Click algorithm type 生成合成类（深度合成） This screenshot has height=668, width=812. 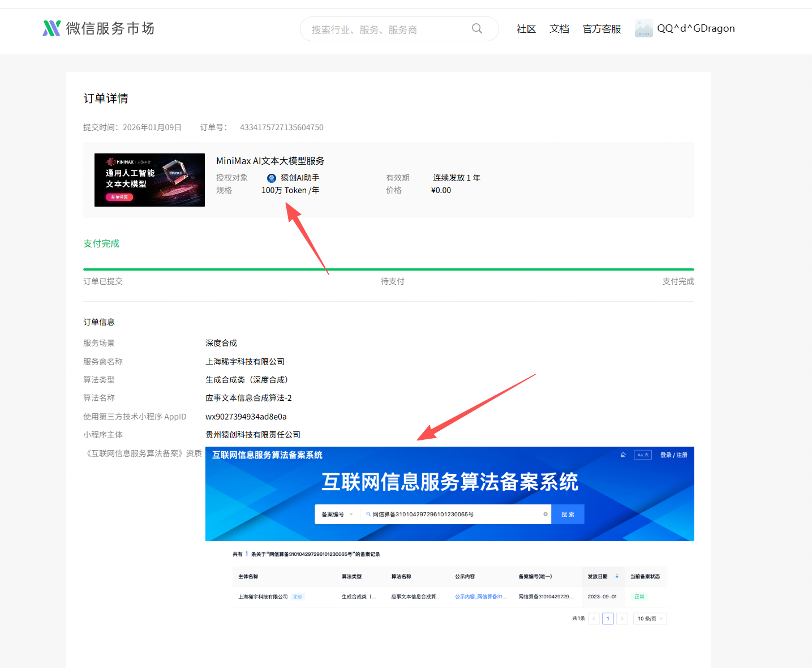point(248,380)
